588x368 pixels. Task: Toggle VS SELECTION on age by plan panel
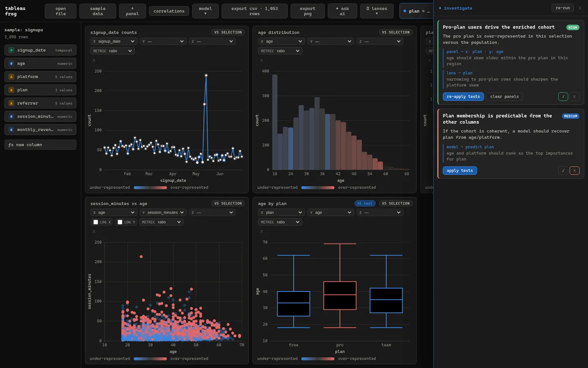(396, 204)
